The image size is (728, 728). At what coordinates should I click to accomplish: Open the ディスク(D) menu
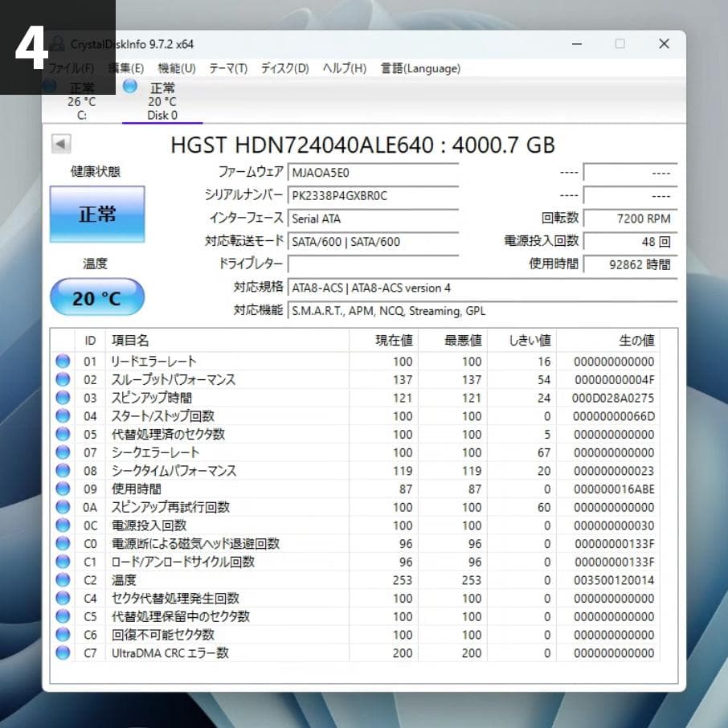pyautogui.click(x=283, y=68)
